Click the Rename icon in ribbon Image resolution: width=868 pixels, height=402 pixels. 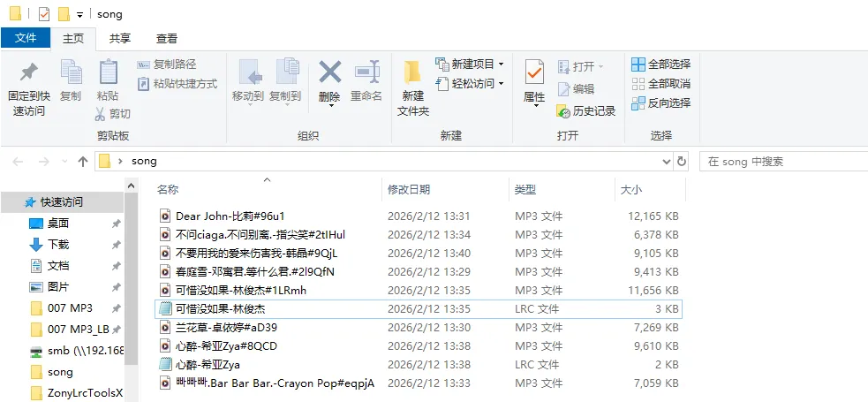pos(366,72)
